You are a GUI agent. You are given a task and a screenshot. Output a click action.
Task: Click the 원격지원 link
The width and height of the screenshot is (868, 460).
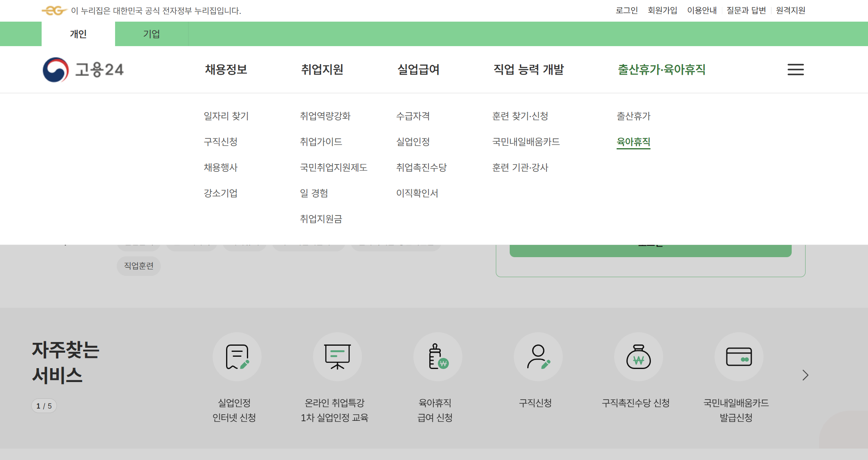point(790,10)
